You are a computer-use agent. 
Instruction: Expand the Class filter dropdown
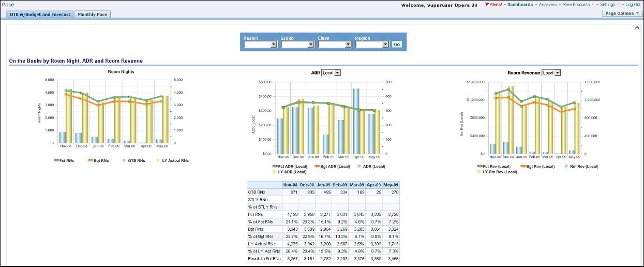point(335,44)
